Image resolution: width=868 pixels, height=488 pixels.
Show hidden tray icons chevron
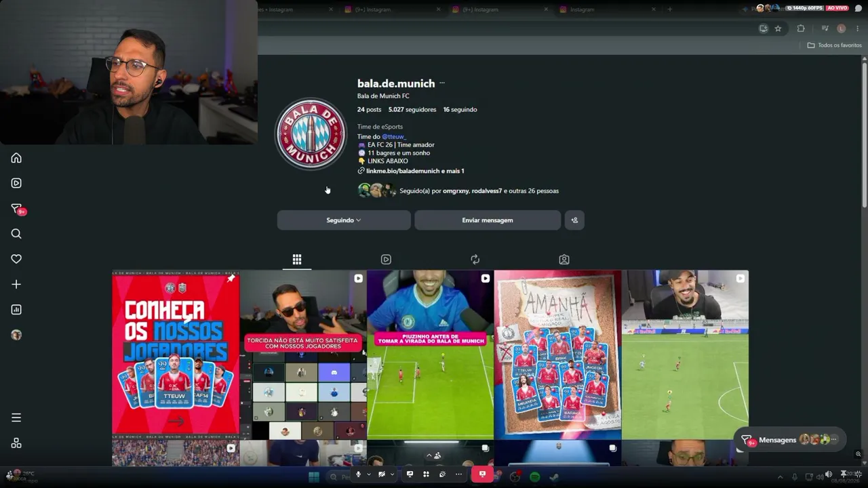pos(780,476)
